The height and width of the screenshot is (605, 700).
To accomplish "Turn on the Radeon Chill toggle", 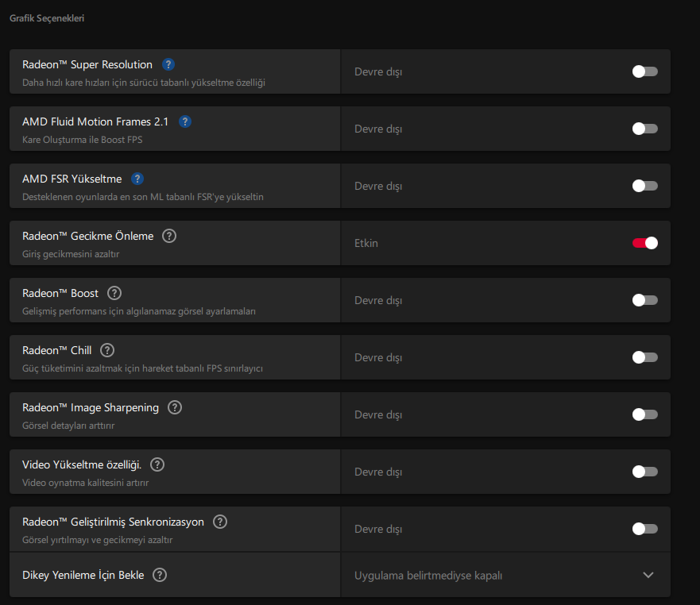I will tap(644, 357).
